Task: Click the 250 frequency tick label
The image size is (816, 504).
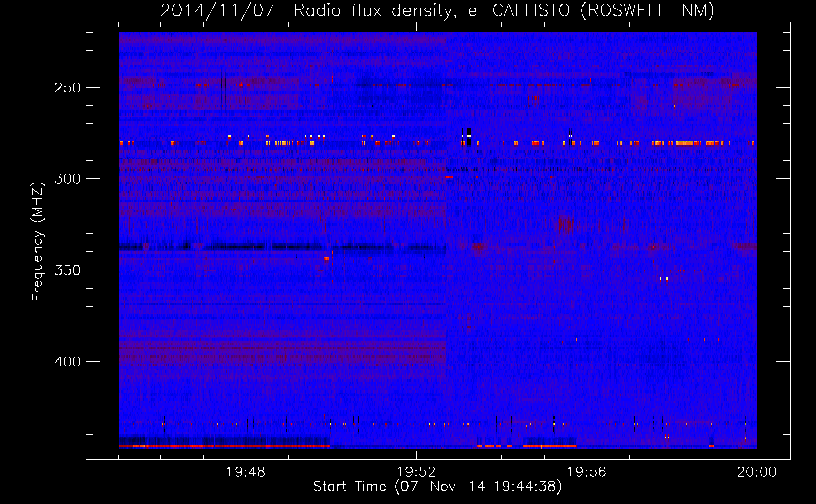Action: (x=68, y=88)
